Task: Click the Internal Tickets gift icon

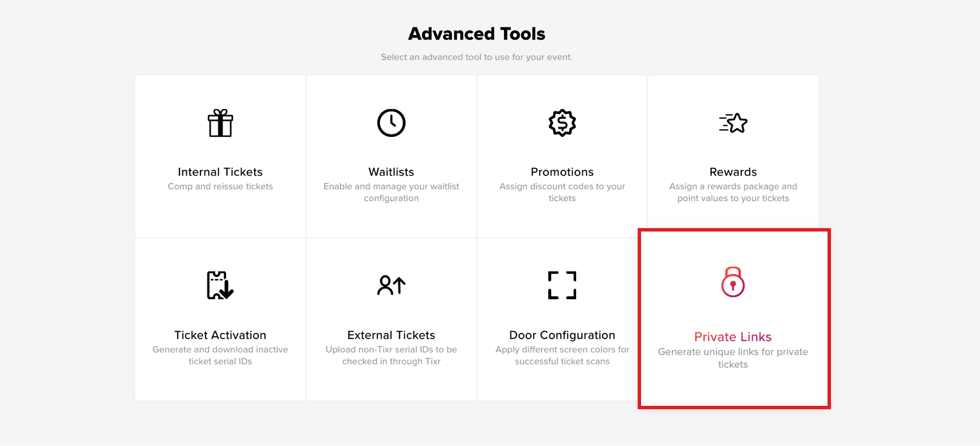Action: (220, 123)
